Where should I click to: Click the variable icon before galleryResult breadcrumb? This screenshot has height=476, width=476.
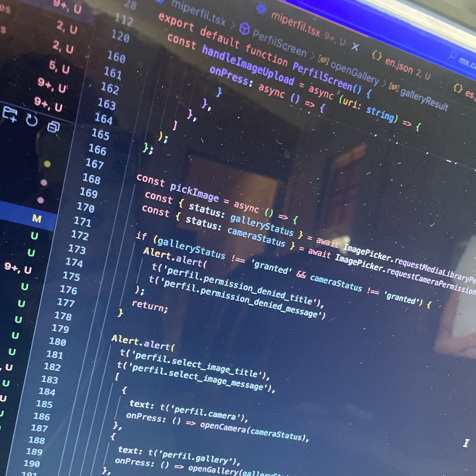point(394,87)
